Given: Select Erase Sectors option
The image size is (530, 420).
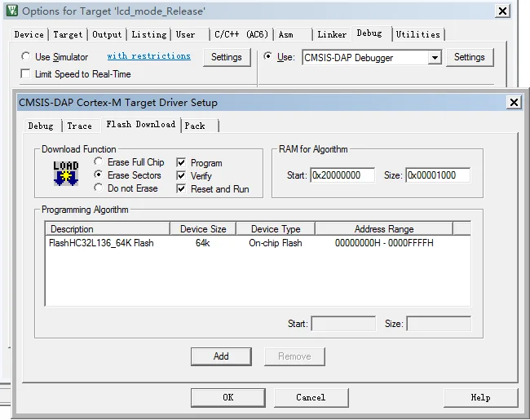Looking at the screenshot, I should [x=99, y=175].
